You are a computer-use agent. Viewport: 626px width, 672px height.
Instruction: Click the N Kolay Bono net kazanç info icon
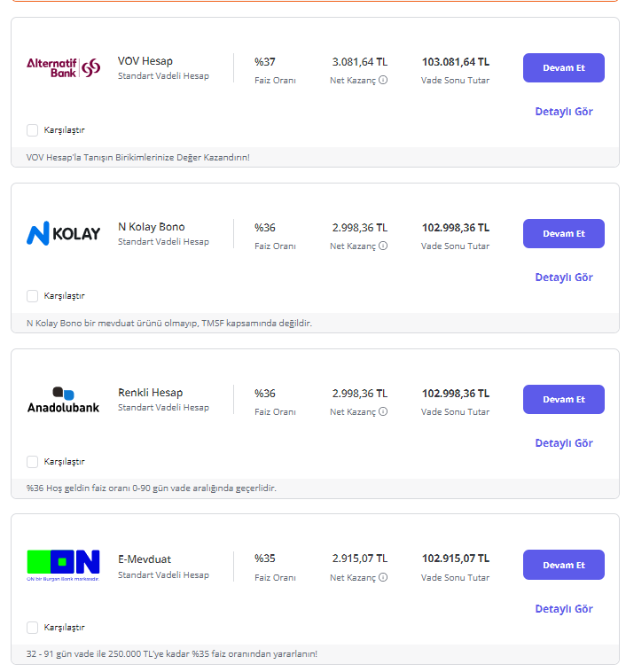click(383, 246)
